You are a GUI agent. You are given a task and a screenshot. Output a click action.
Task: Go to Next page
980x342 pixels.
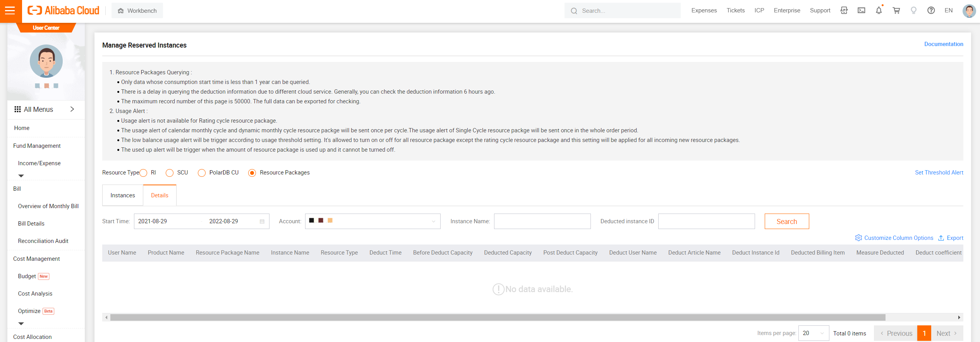point(947,333)
